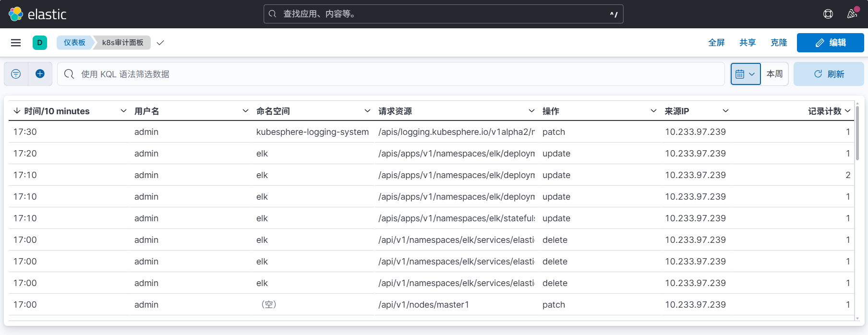Open the 用户名 column menu

245,111
